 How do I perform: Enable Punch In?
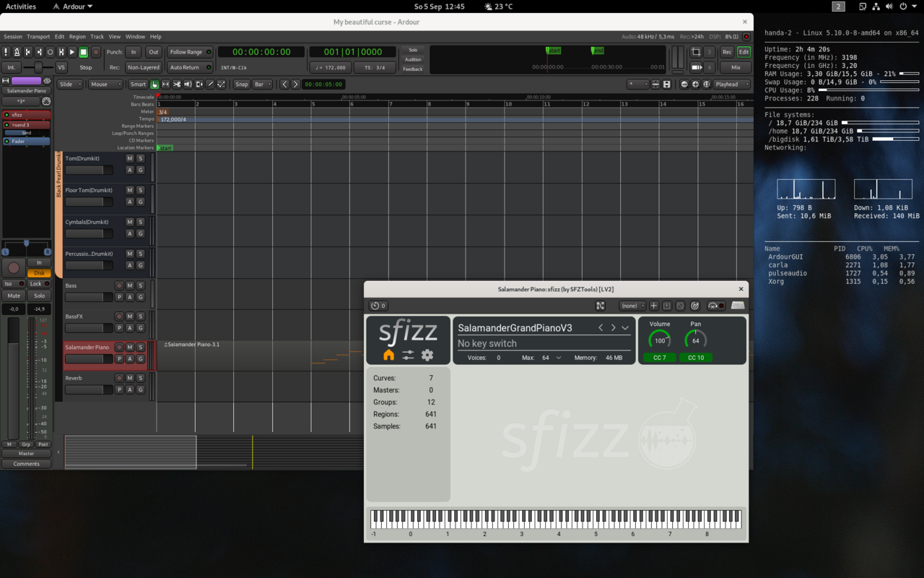point(133,52)
